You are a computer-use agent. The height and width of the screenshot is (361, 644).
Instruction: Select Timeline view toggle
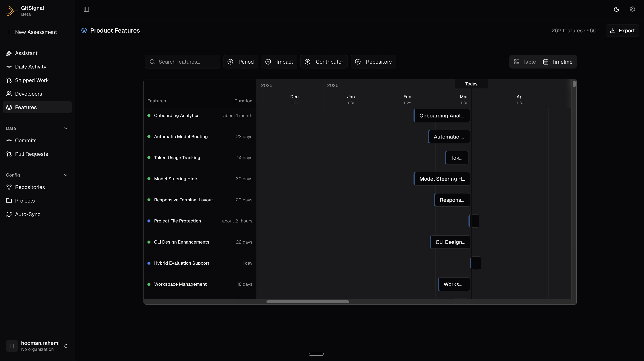tap(558, 62)
